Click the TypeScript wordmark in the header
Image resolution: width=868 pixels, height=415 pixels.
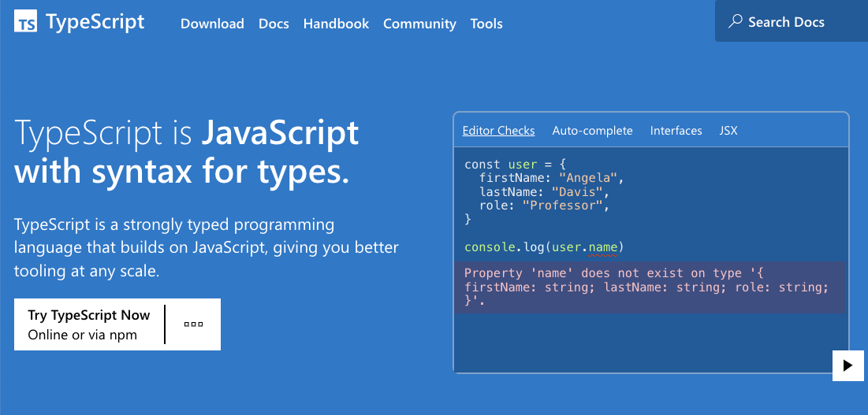[x=95, y=22]
